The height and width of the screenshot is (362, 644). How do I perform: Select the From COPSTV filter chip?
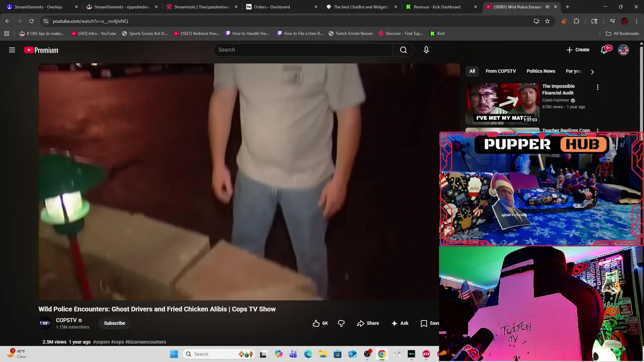501,71
